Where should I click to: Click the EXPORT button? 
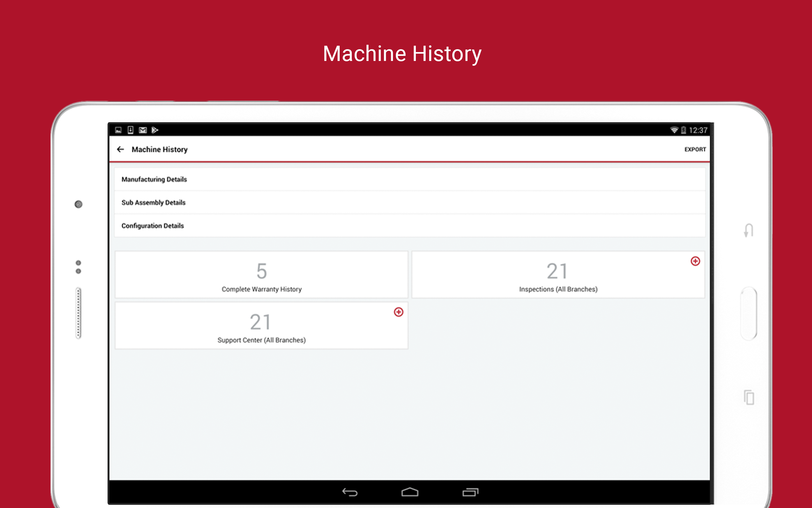695,149
